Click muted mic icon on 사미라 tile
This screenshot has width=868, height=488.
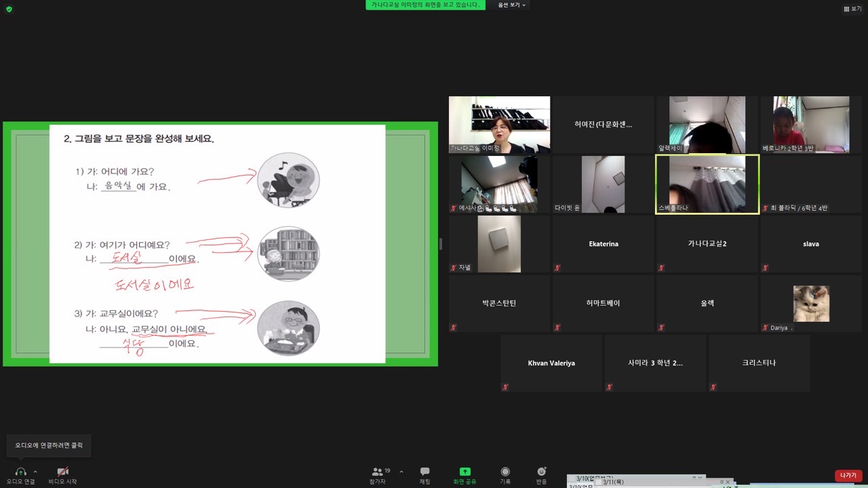point(610,387)
